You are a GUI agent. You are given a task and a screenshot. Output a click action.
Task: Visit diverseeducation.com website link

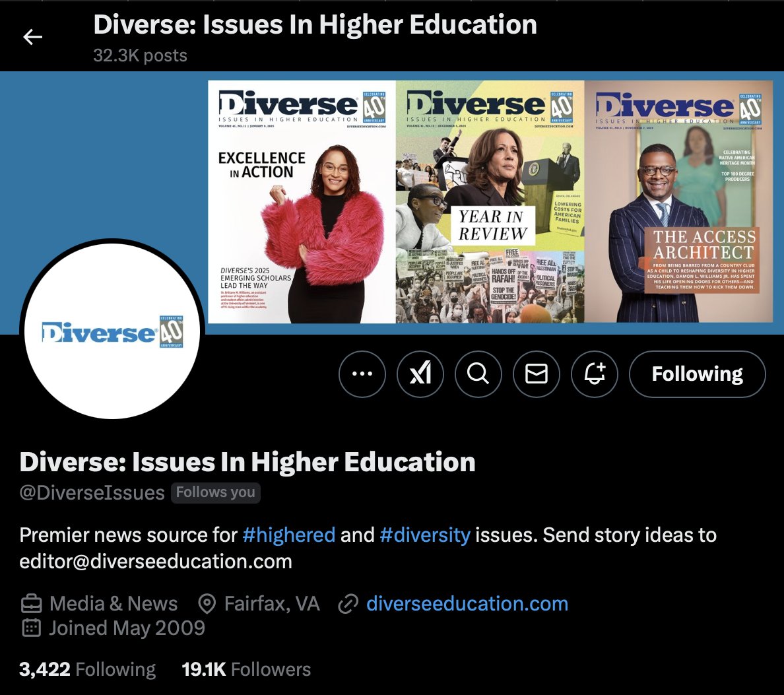(467, 603)
